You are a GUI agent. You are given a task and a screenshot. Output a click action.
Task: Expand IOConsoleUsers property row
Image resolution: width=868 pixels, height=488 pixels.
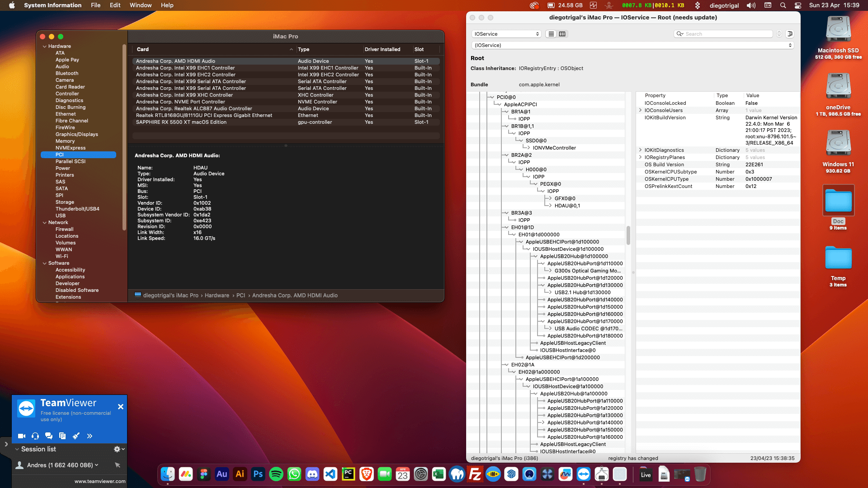pyautogui.click(x=640, y=110)
